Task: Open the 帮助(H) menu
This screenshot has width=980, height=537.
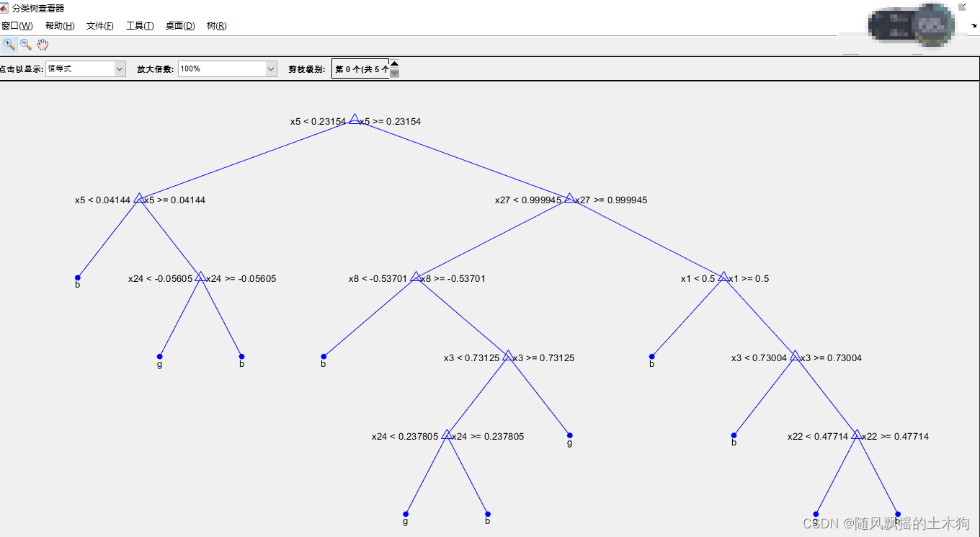Action: (x=60, y=26)
